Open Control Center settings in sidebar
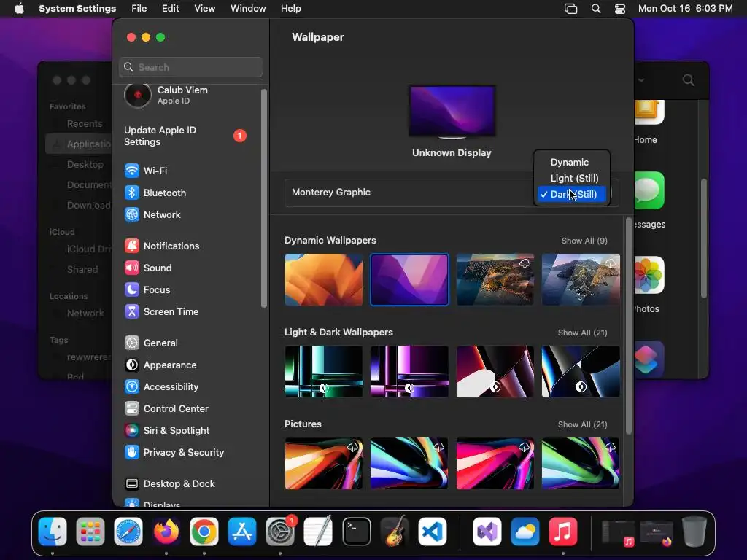 (166, 408)
